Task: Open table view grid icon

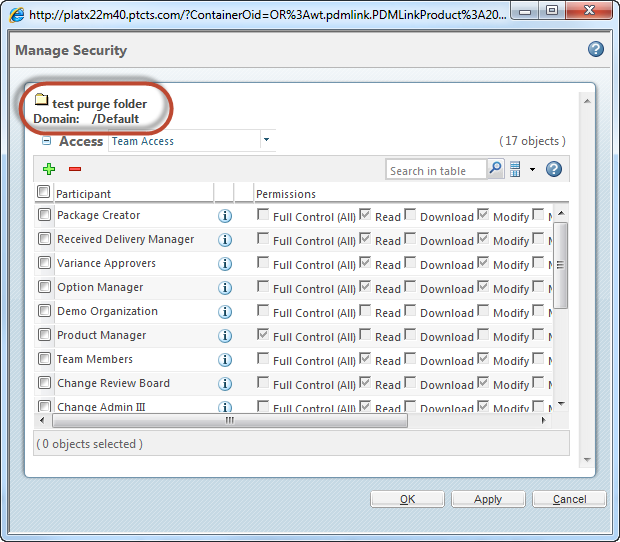Action: (515, 169)
